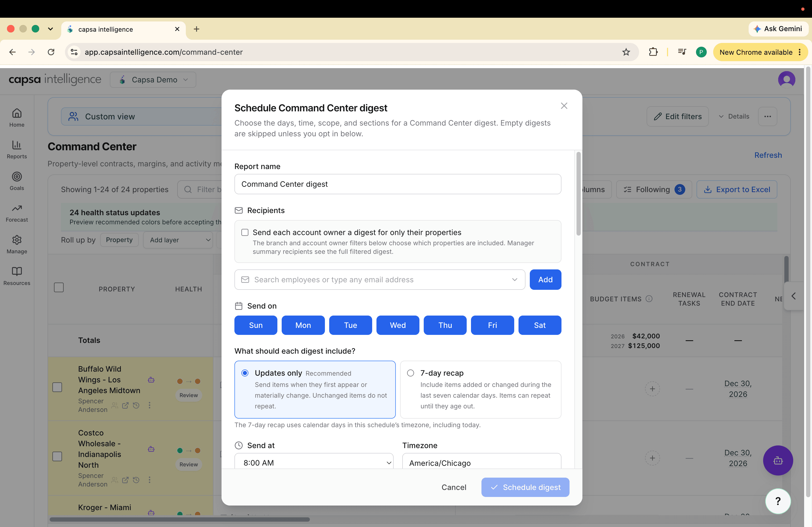
Task: Open Forecast in the left sidebar
Action: [x=17, y=213]
